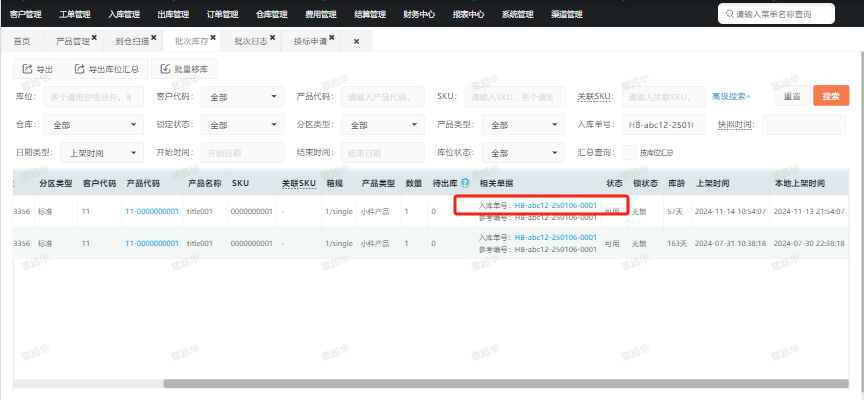
Task: Switch to the 首页 tab
Action: point(22,41)
